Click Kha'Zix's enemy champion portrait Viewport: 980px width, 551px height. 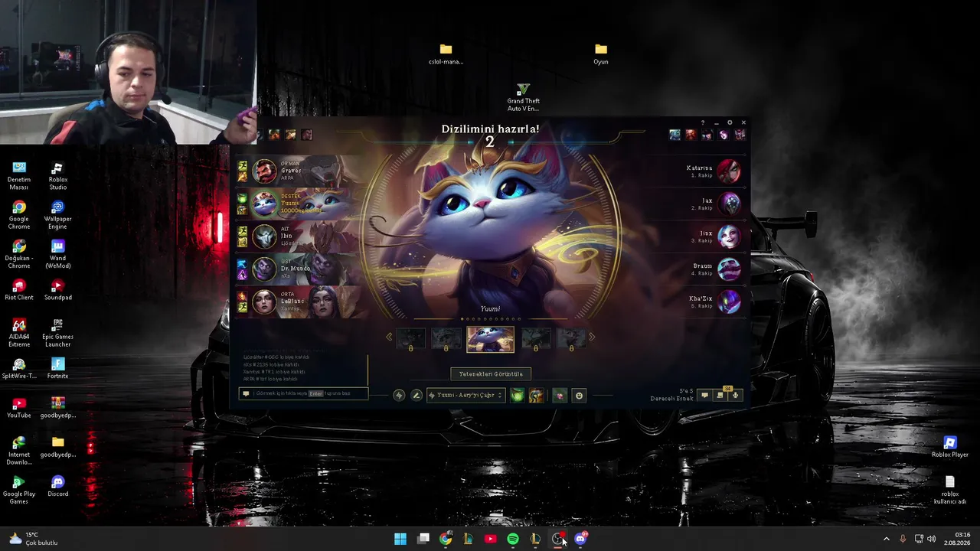coord(728,302)
